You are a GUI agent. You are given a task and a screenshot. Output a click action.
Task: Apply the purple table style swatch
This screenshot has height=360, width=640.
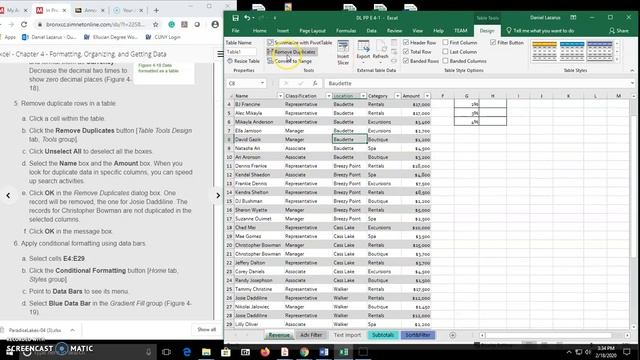click(x=600, y=52)
